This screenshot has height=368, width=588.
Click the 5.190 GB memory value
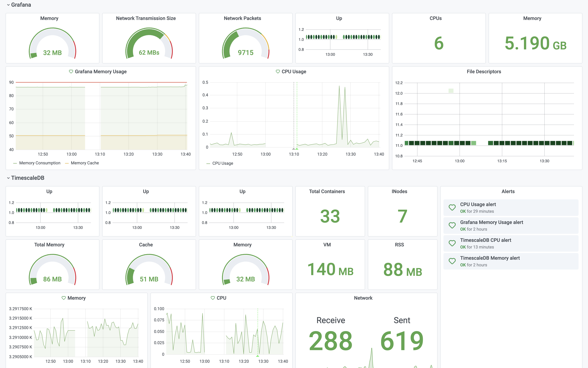coord(535,43)
